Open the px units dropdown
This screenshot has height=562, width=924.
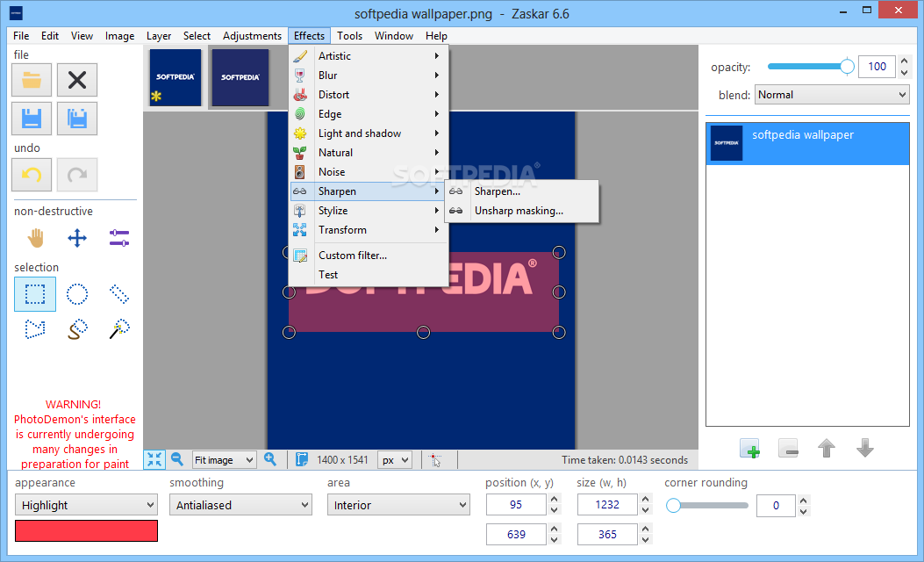394,460
